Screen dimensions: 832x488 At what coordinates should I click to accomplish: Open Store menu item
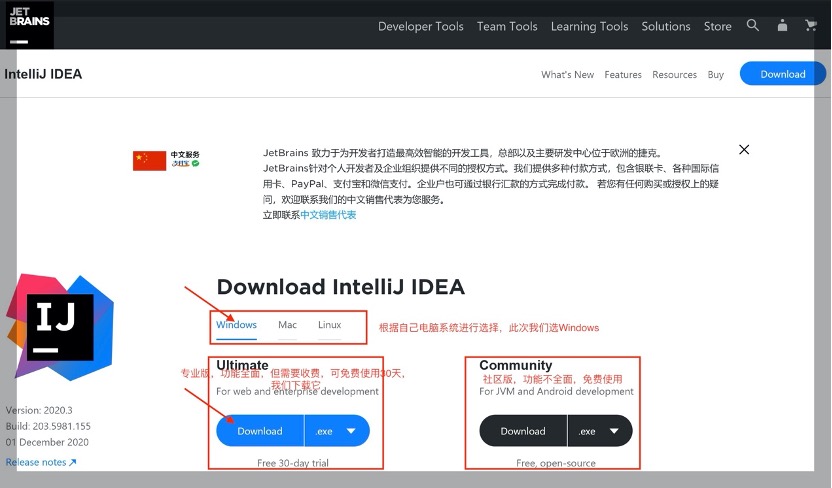coord(717,26)
